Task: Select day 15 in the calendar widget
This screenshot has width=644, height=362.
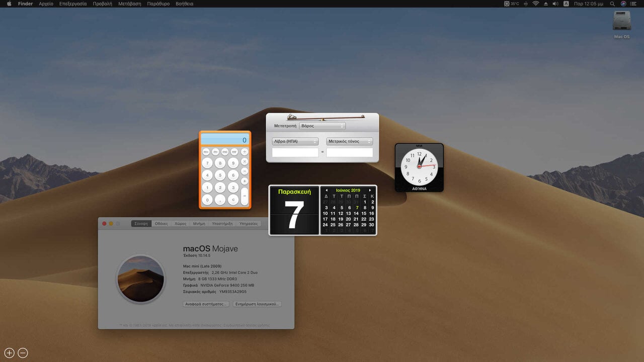Action: [x=364, y=214]
